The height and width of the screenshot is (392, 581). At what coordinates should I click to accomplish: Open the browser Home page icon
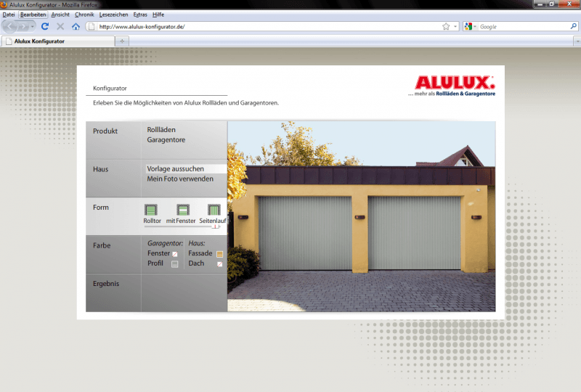tap(76, 26)
